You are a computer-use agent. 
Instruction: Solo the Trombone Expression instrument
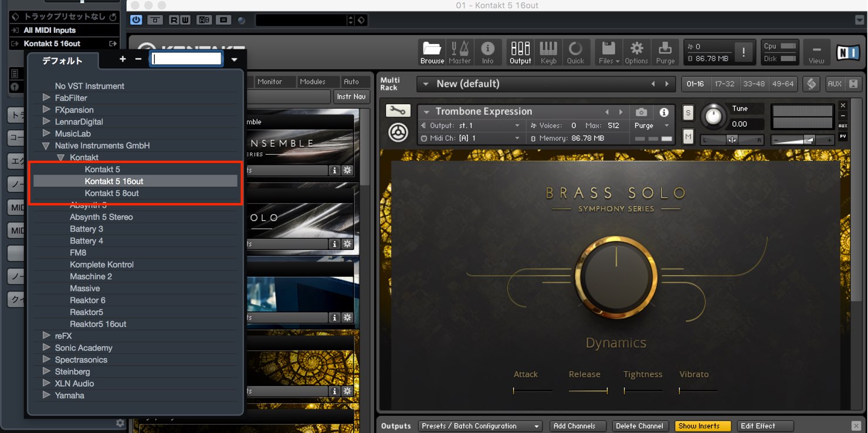coord(688,113)
